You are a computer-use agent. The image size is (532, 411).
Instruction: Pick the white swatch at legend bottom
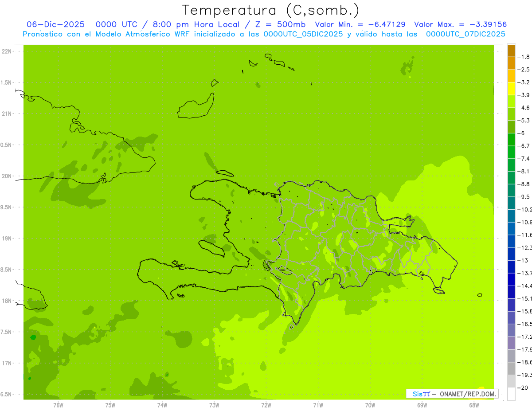(511, 394)
